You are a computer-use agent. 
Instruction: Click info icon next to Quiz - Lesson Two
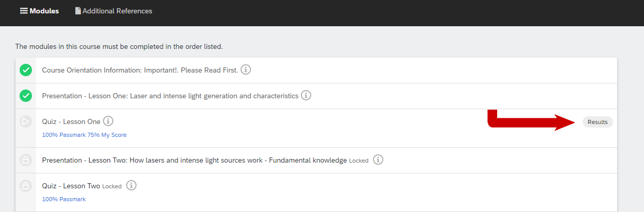[131, 185]
